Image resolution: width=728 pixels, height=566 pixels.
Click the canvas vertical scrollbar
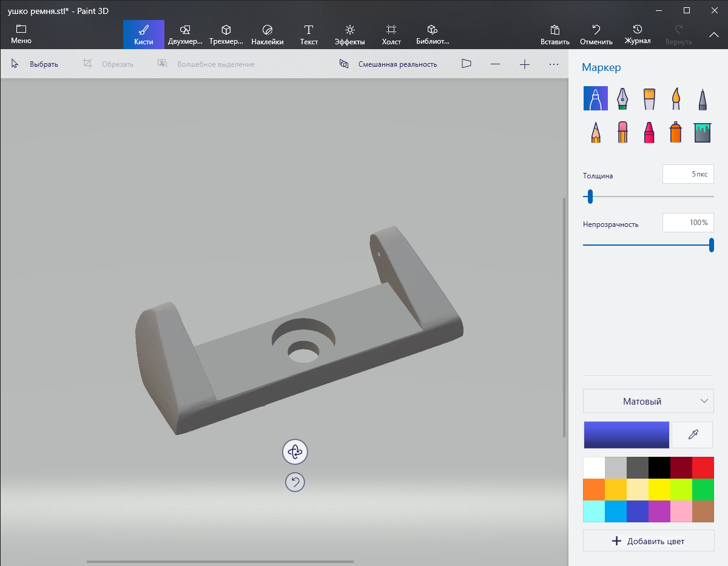[565, 317]
